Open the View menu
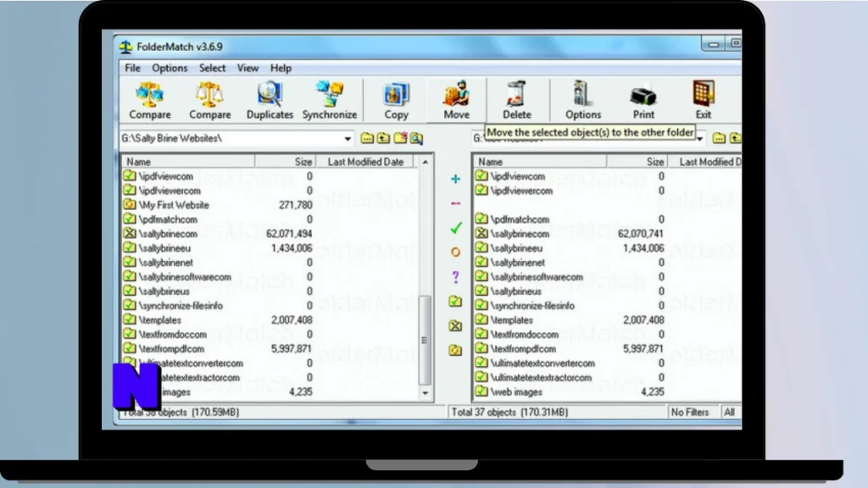 click(x=248, y=68)
